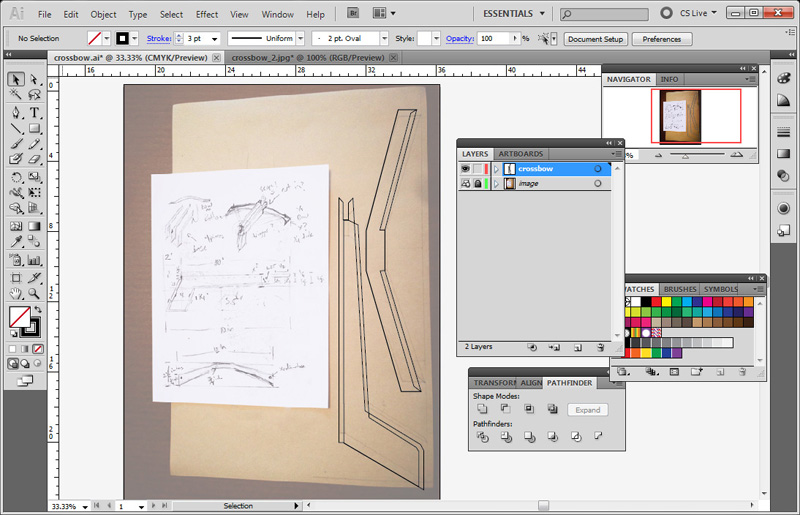Expand the image layer triangle
The image size is (800, 515).
pos(496,184)
